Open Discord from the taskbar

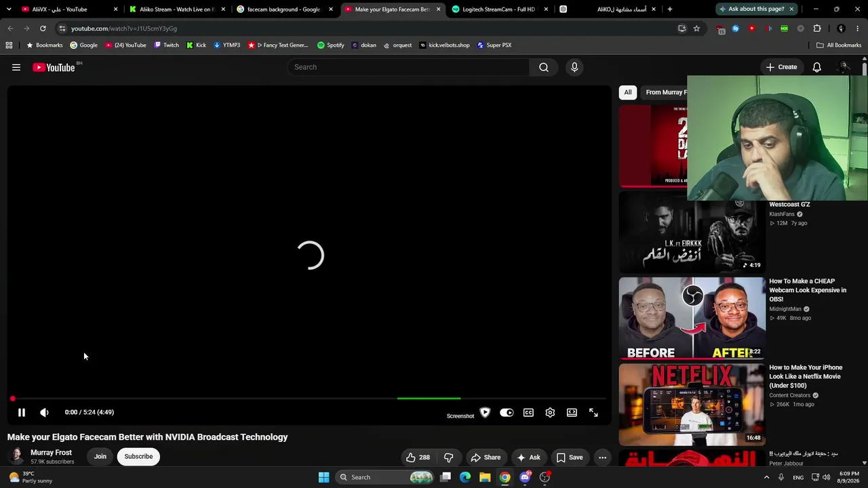pyautogui.click(x=525, y=477)
